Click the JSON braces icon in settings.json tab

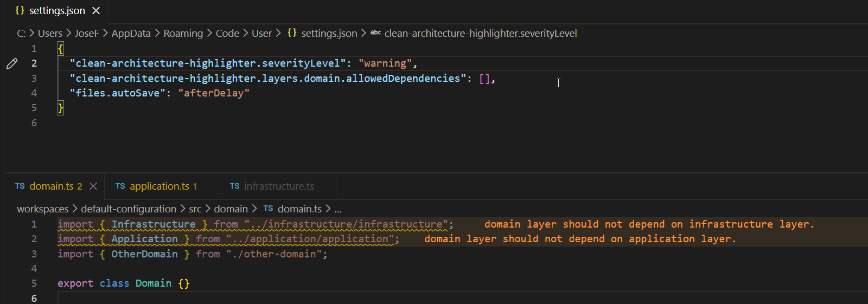click(x=20, y=11)
